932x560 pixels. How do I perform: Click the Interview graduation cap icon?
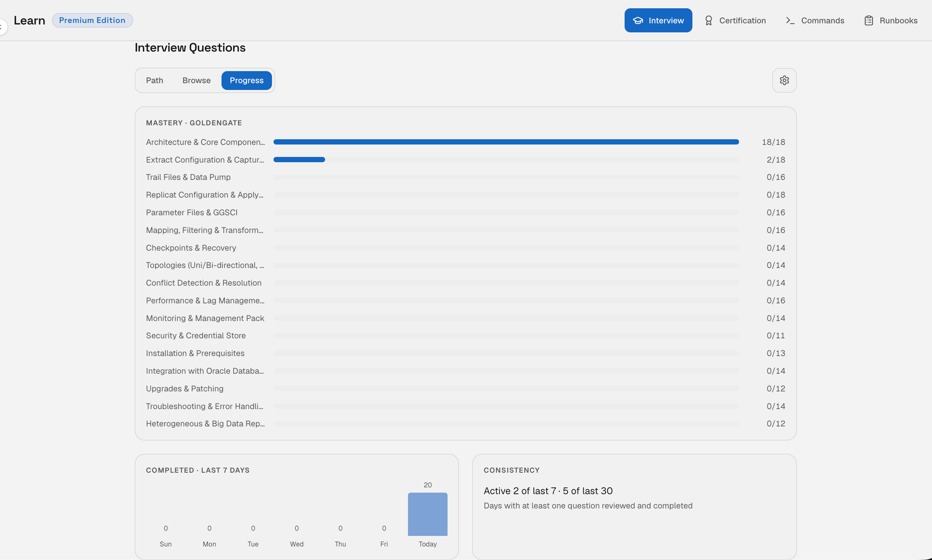click(638, 20)
